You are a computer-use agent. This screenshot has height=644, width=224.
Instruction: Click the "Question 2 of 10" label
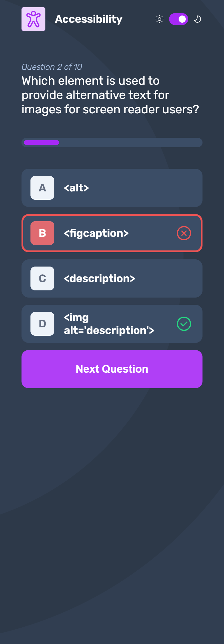[52, 67]
